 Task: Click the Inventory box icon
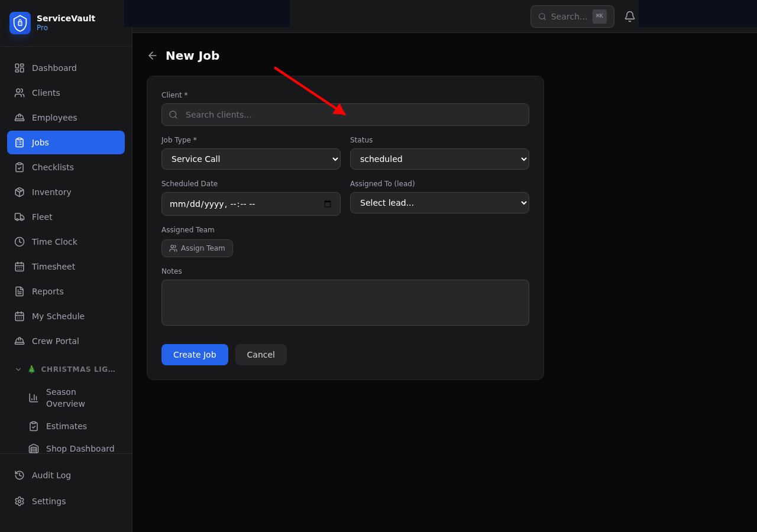coord(20,192)
